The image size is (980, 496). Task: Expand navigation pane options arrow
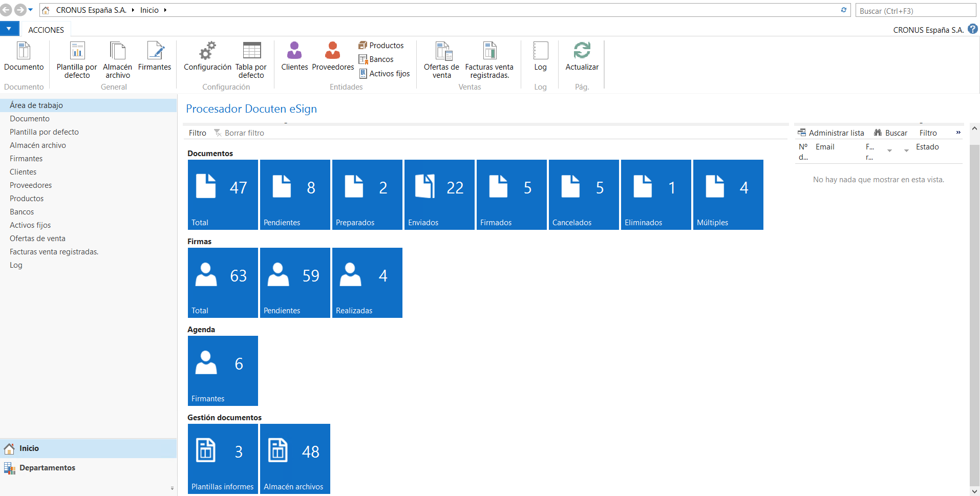[172, 488]
